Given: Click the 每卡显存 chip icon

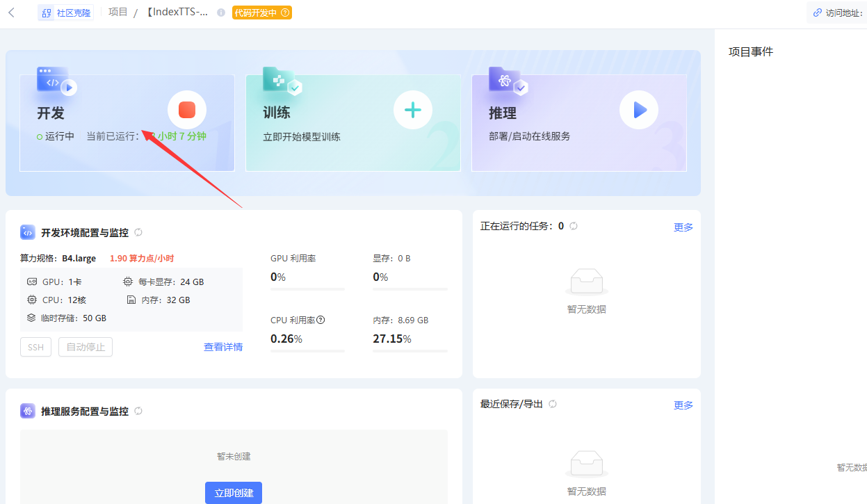Looking at the screenshot, I should tap(128, 282).
